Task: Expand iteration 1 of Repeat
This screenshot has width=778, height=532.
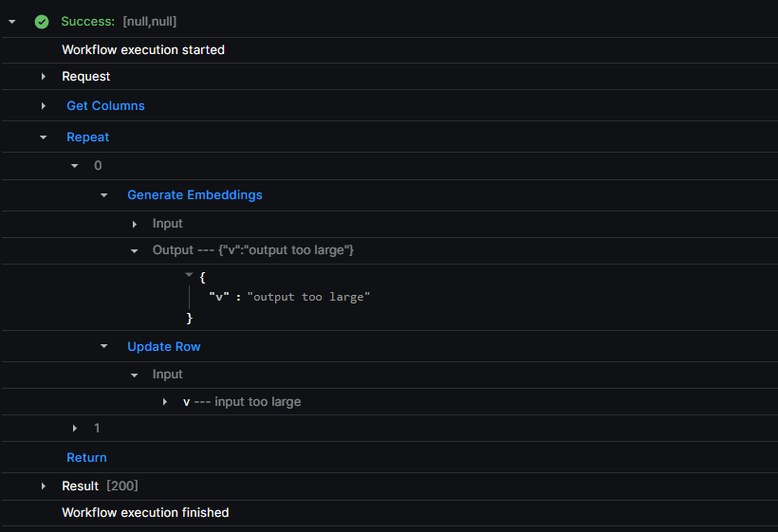Action: (74, 428)
